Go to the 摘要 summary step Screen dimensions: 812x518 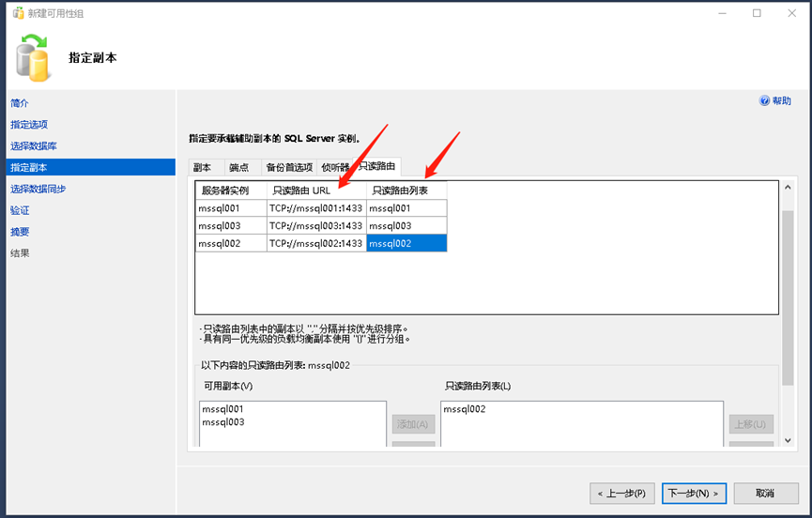20,231
